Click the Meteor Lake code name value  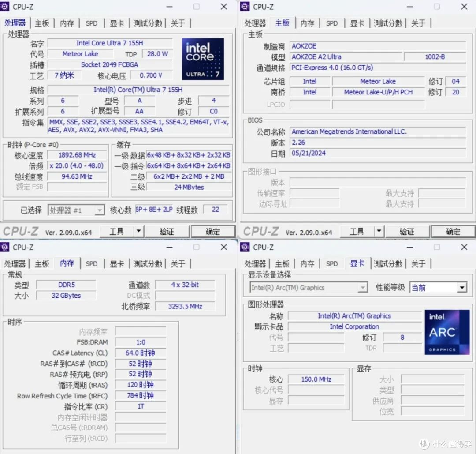80,54
